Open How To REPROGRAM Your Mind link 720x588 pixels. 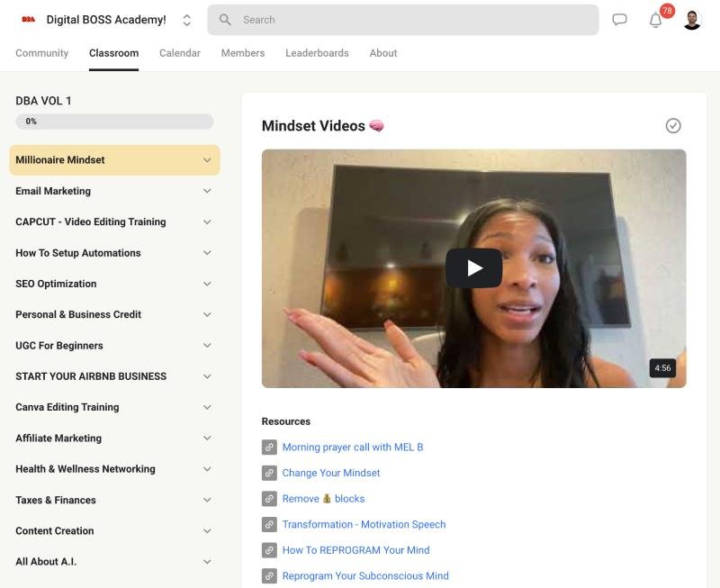pyautogui.click(x=355, y=550)
